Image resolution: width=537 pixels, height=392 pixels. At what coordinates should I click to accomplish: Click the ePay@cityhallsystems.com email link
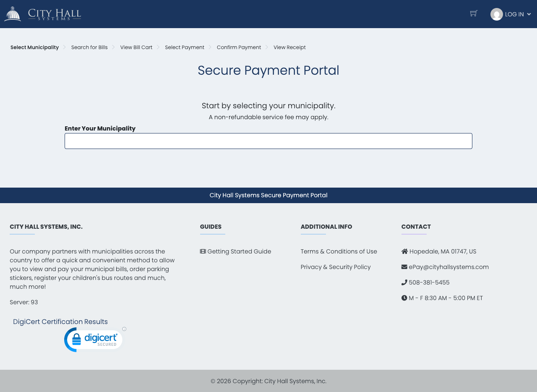[448, 267]
